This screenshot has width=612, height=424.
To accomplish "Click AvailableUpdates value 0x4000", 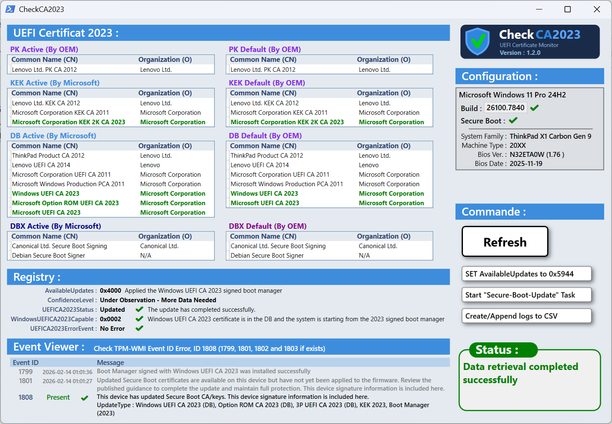I will pyautogui.click(x=110, y=290).
